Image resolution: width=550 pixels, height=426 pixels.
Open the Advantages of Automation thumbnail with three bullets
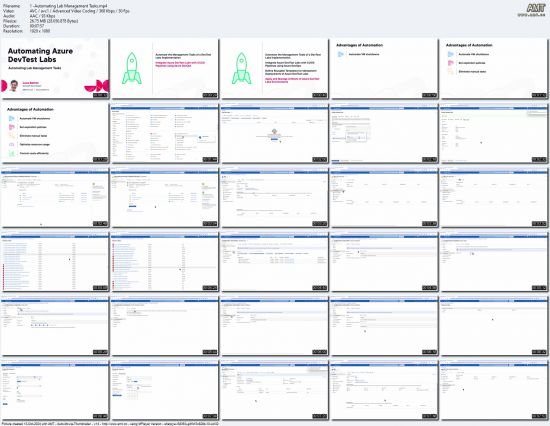tap(494, 69)
